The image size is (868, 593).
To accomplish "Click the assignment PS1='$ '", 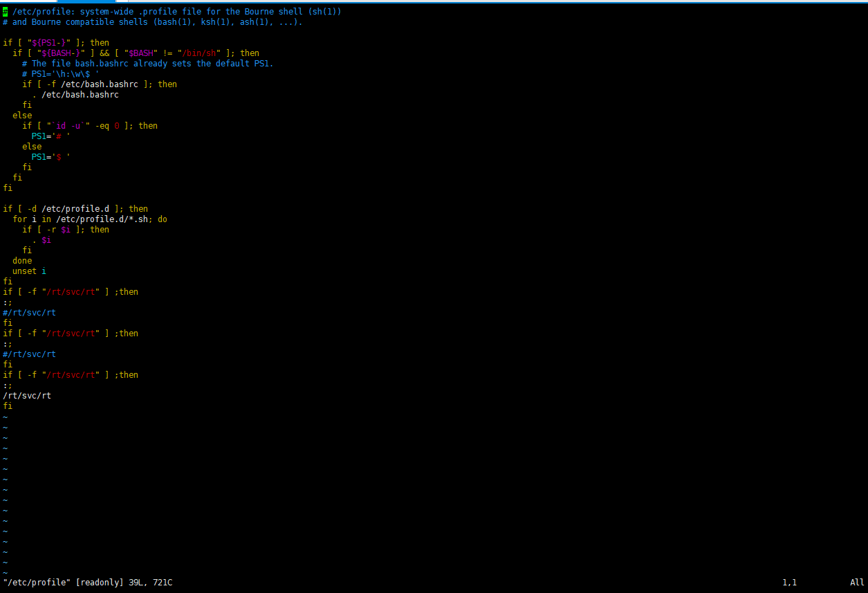I will (51, 157).
